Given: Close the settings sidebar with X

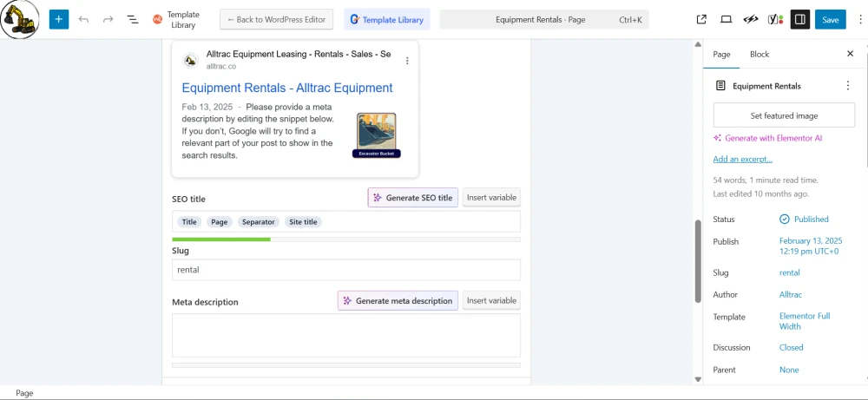Looking at the screenshot, I should (851, 54).
